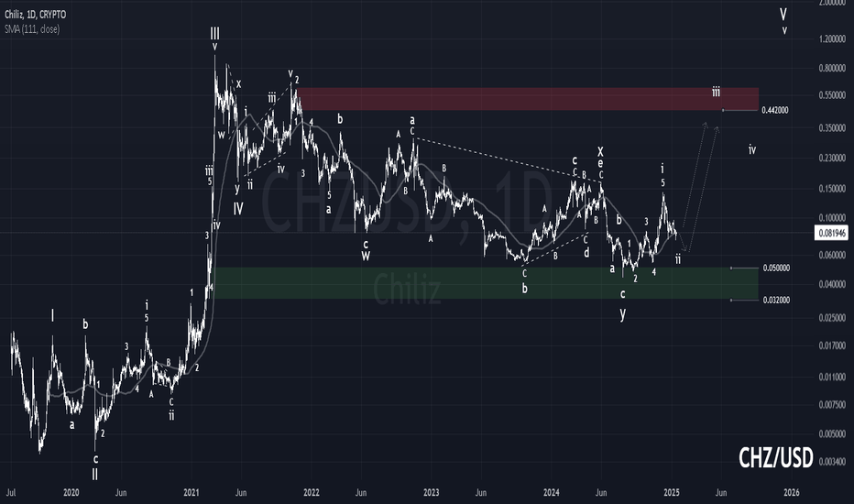Click the 2022 label on time axis
The image size is (854, 504).
311,493
